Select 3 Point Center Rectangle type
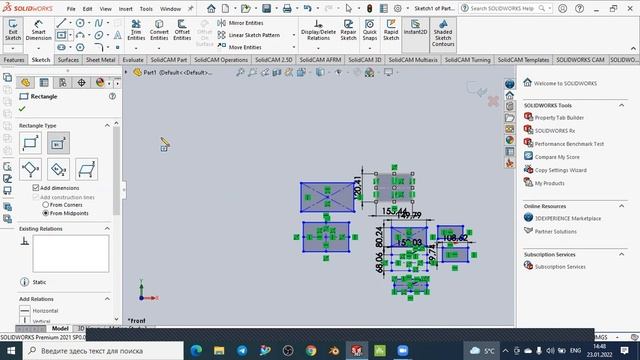The width and height of the screenshot is (640, 360). (x=58, y=169)
